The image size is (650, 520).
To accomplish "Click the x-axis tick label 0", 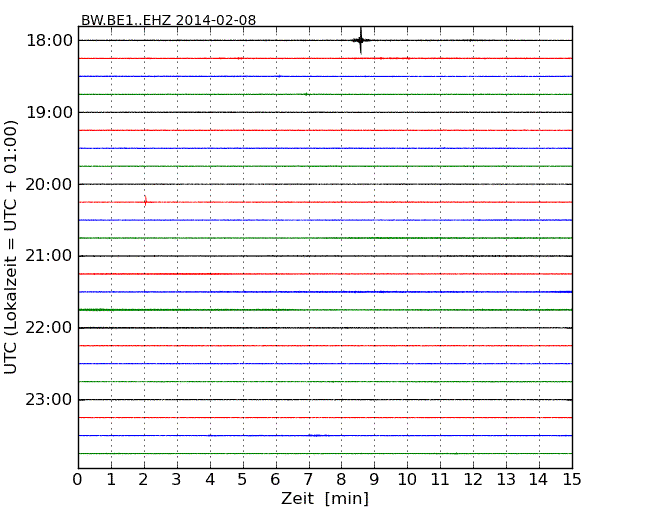I will (78, 479).
